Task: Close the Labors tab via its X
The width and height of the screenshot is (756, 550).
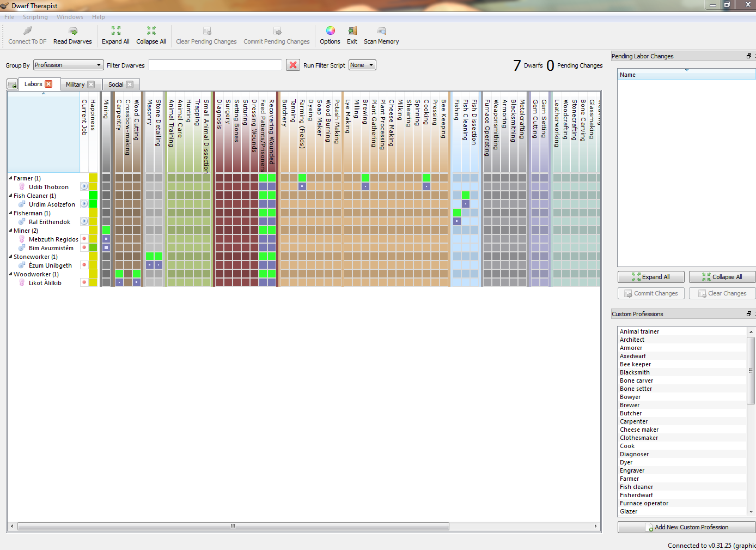Action: pos(48,84)
